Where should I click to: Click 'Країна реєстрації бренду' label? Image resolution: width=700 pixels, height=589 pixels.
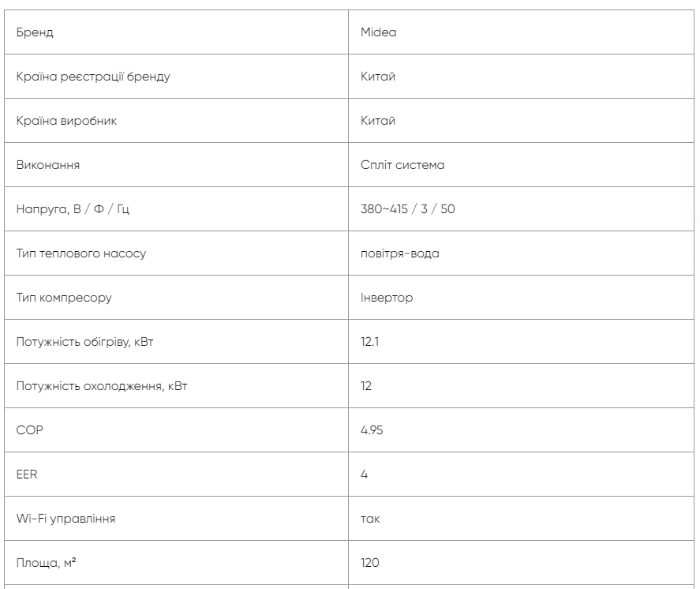pyautogui.click(x=93, y=77)
